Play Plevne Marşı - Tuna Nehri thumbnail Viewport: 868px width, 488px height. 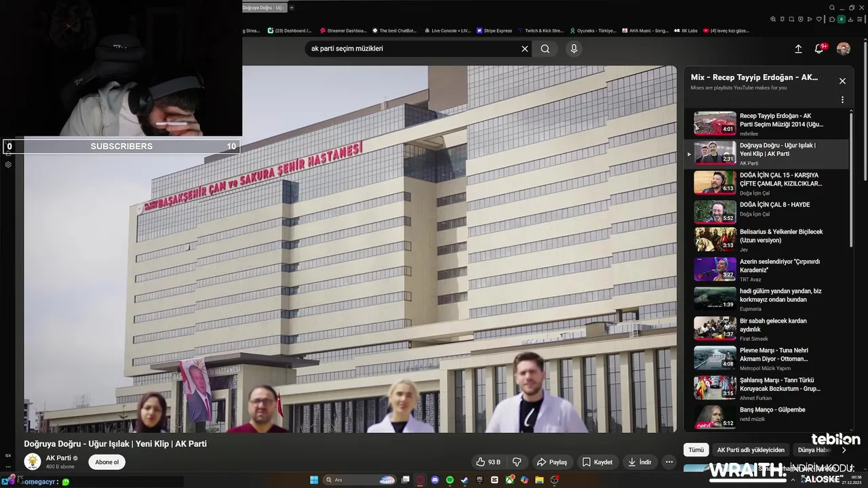tap(715, 357)
